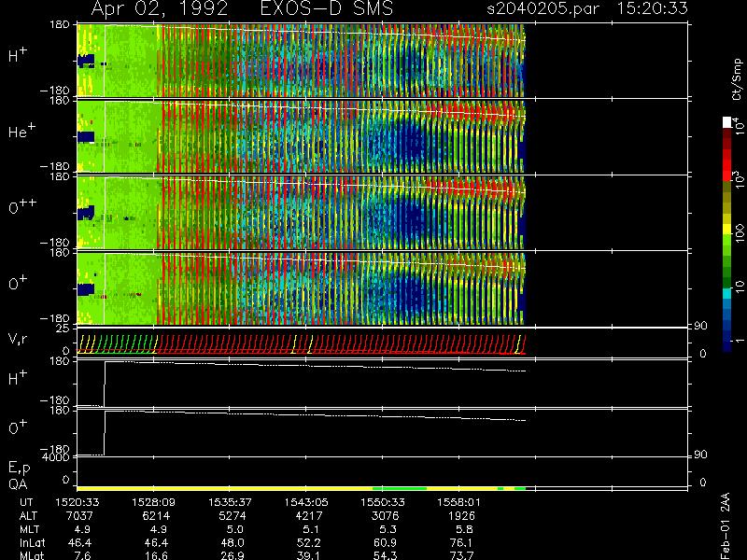The image size is (747, 560).
Task: Select the UT tick label "1550:33"
Action: pos(383,502)
